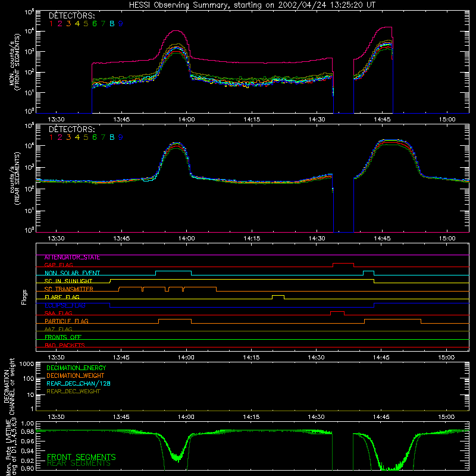
Task: Select detector 3 in front segments legend
Action: 68,24
